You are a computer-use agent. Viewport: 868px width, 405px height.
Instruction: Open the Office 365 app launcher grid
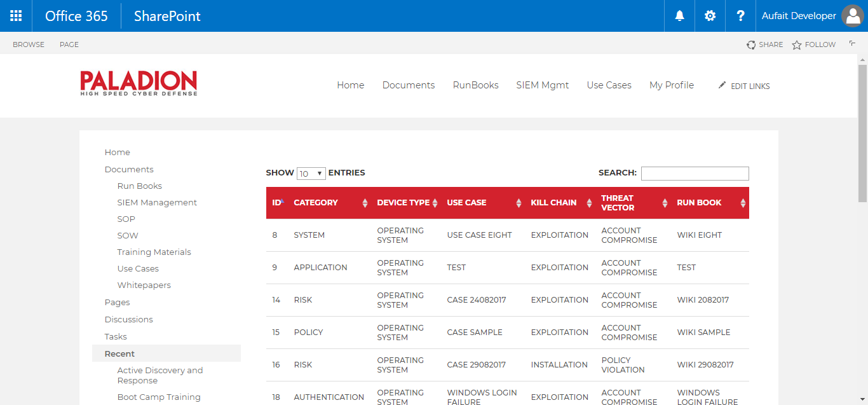(x=15, y=15)
